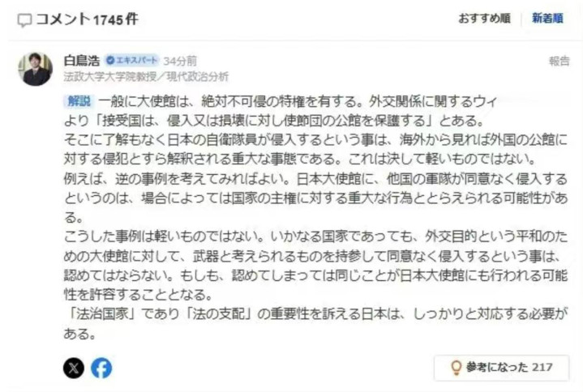The width and height of the screenshot is (583, 392).
Task: Switch to the 新着順 sort tab
Action: pyautogui.click(x=547, y=18)
